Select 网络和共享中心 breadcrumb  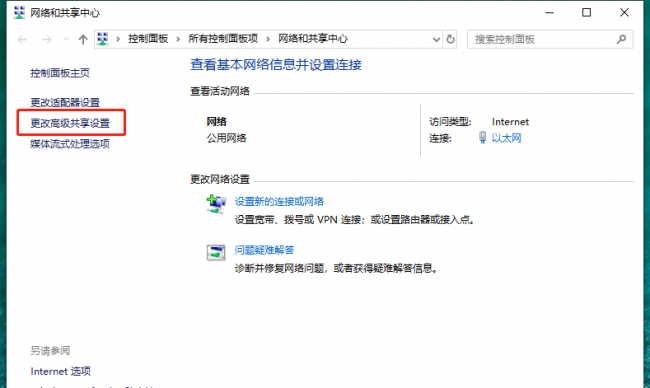313,39
